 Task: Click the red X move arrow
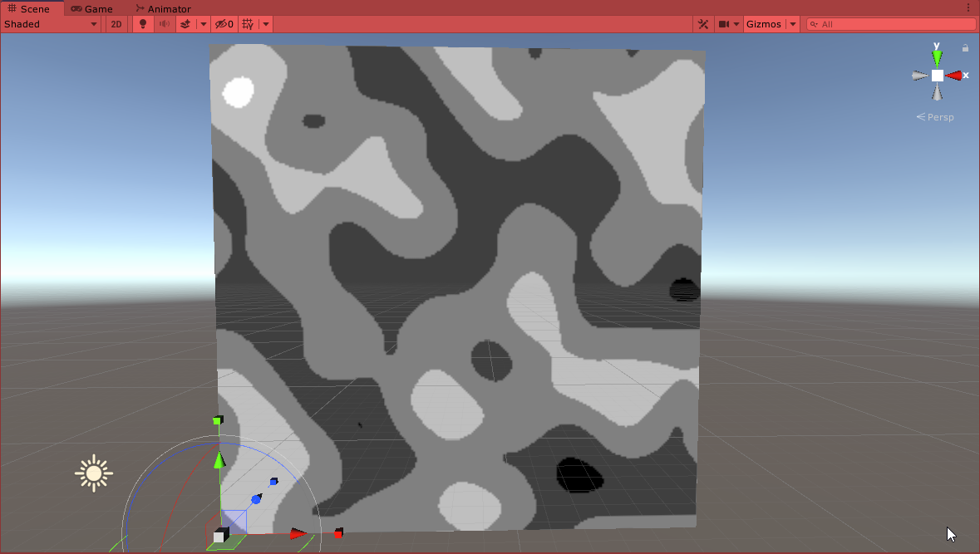[298, 534]
